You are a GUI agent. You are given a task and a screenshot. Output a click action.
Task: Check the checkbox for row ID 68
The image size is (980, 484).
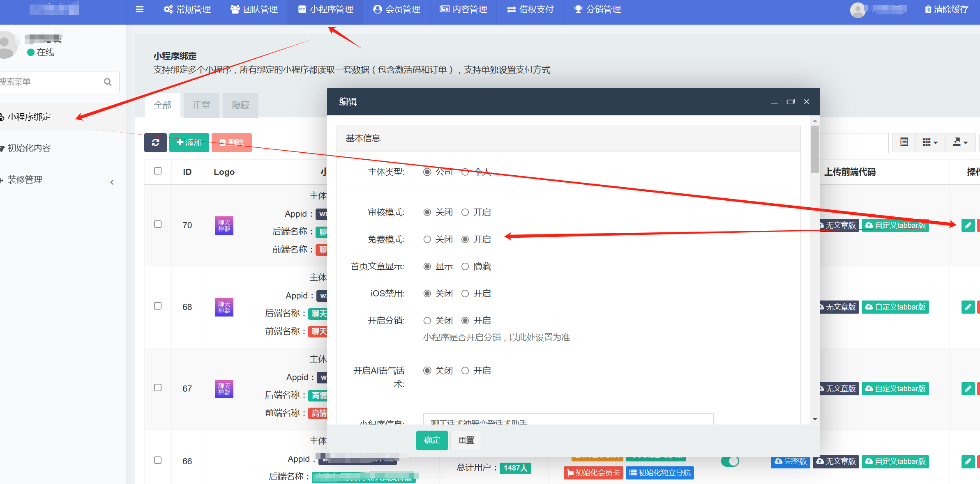(x=158, y=306)
